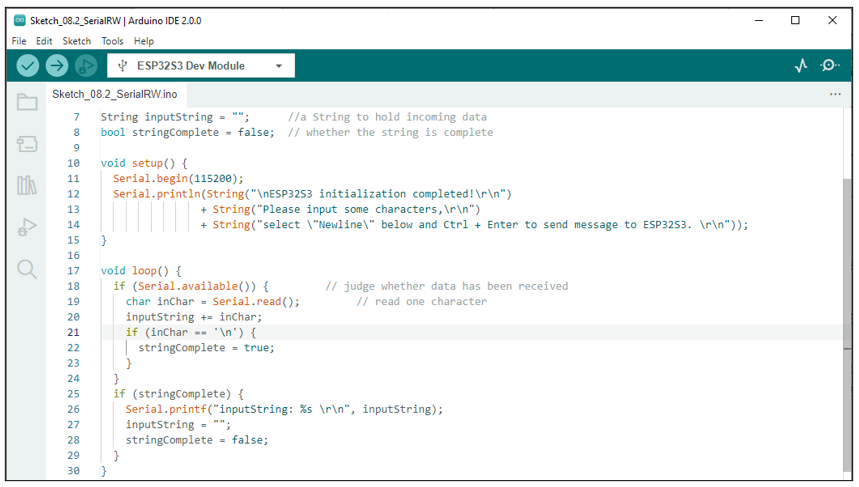The width and height of the screenshot is (859, 487).
Task: Minimize the Arduino IDE window
Action: click(x=759, y=20)
